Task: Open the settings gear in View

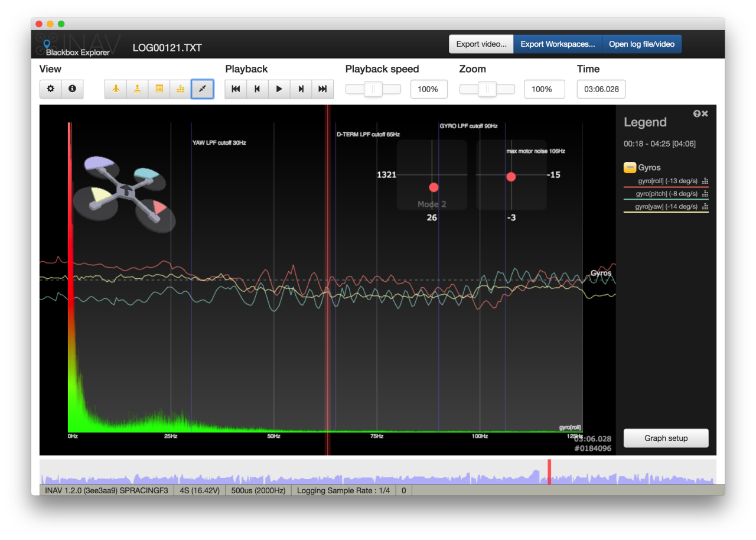Action: (51, 89)
